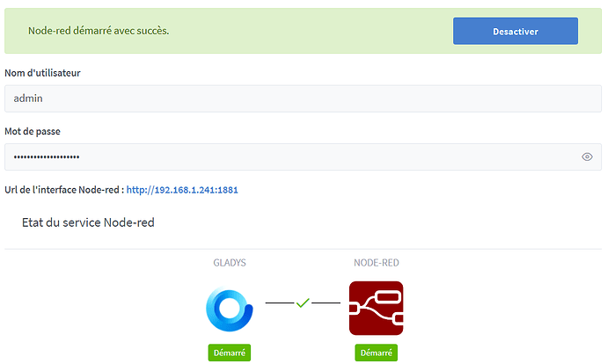Click the GLADYS text label above logo
The width and height of the screenshot is (607, 364).
point(230,263)
